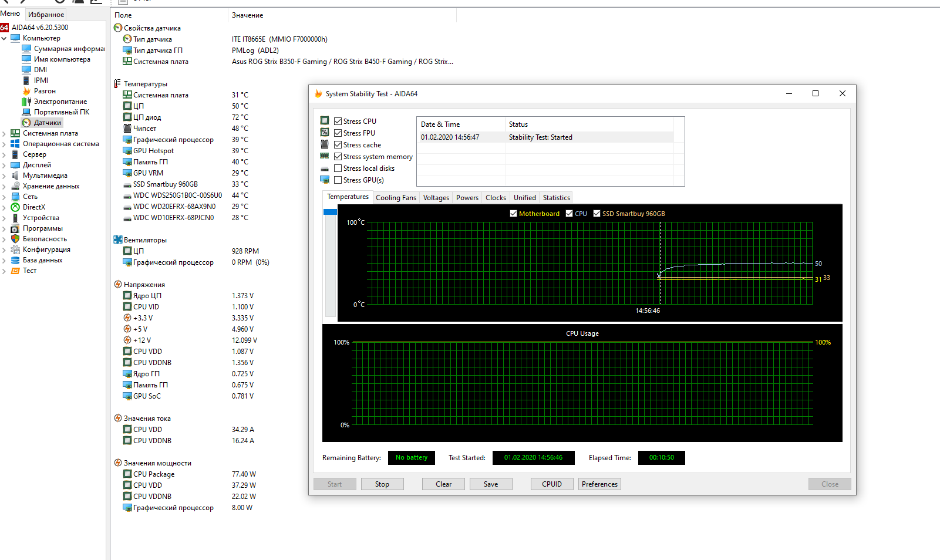Click the Stress GPU(s) monitor icon

pos(325,180)
